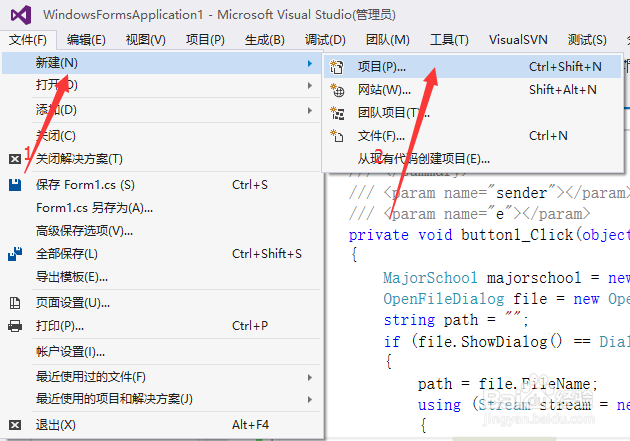630x441 pixels.
Task: Choose 关闭解决方案(T) entry
Action: click(161, 159)
